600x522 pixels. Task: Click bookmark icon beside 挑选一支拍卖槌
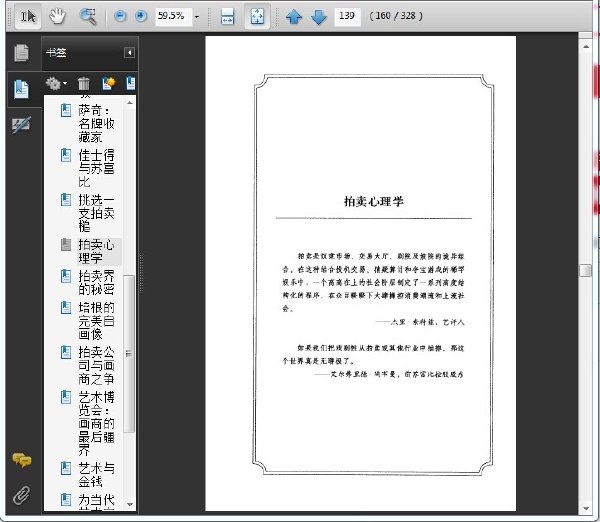[66, 199]
